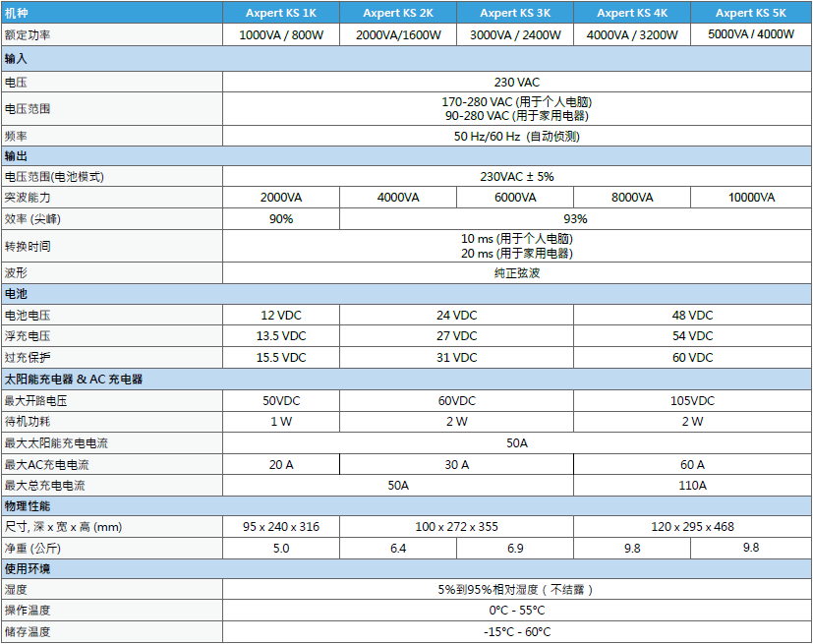Viewport: 813px width, 644px height.
Task: Click the 输出 section header row
Action: pos(407,156)
